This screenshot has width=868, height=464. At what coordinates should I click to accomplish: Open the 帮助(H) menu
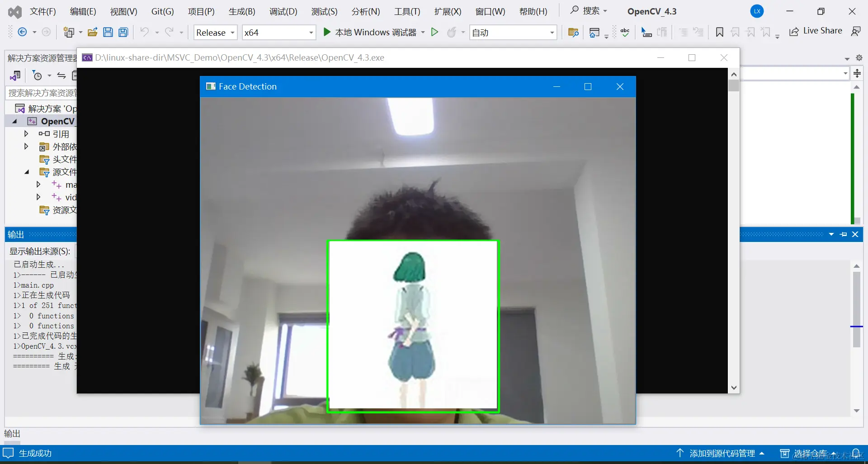[x=533, y=11]
